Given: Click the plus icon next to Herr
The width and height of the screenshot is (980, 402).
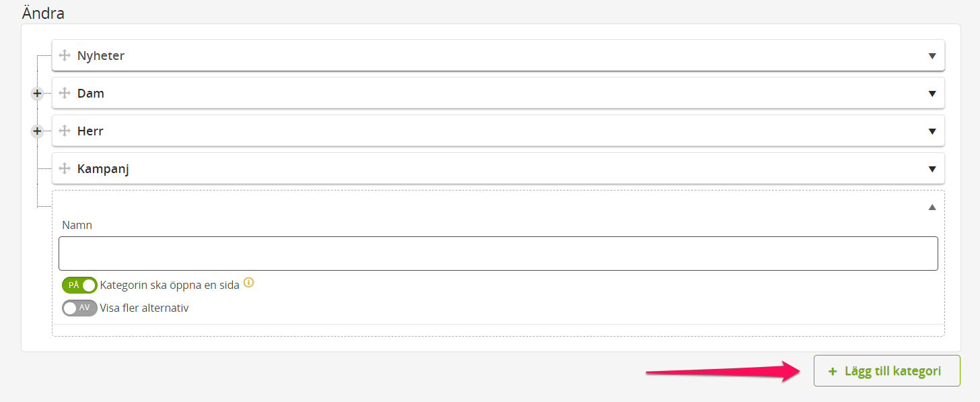Looking at the screenshot, I should coord(37,131).
